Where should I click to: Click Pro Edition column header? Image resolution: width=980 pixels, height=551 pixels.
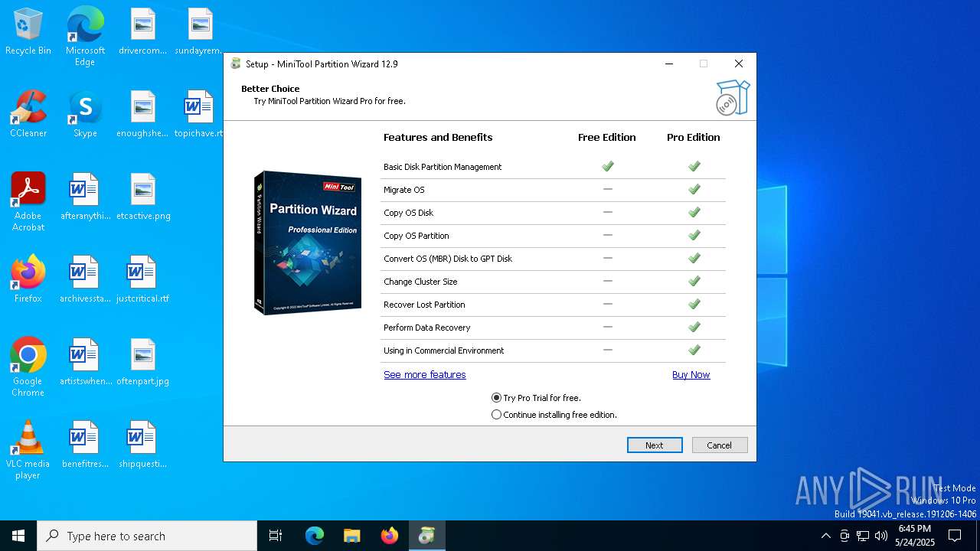pyautogui.click(x=694, y=138)
